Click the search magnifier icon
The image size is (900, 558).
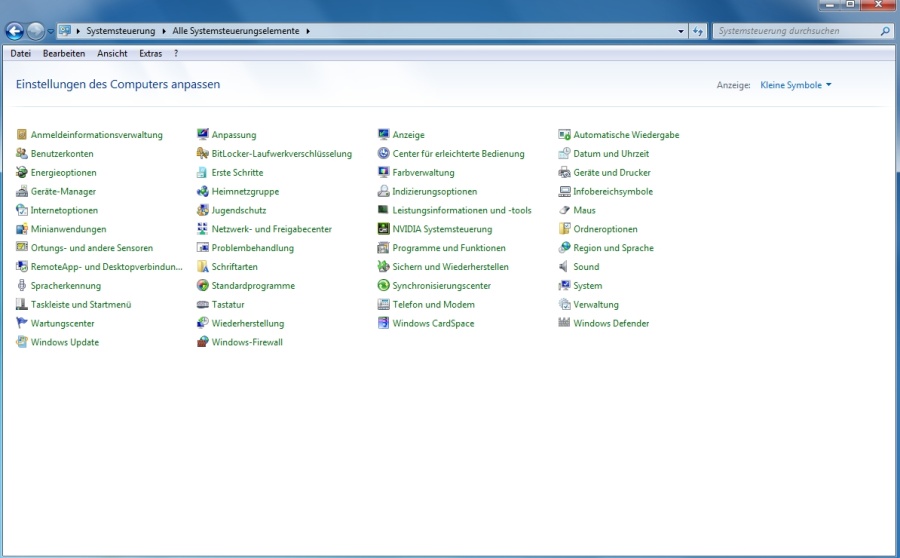(x=885, y=32)
